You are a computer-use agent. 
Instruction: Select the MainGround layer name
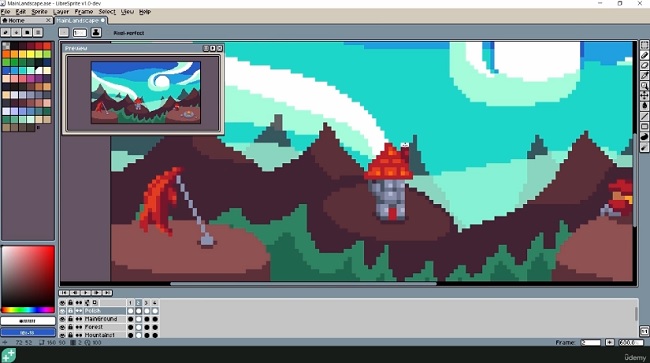(x=101, y=319)
